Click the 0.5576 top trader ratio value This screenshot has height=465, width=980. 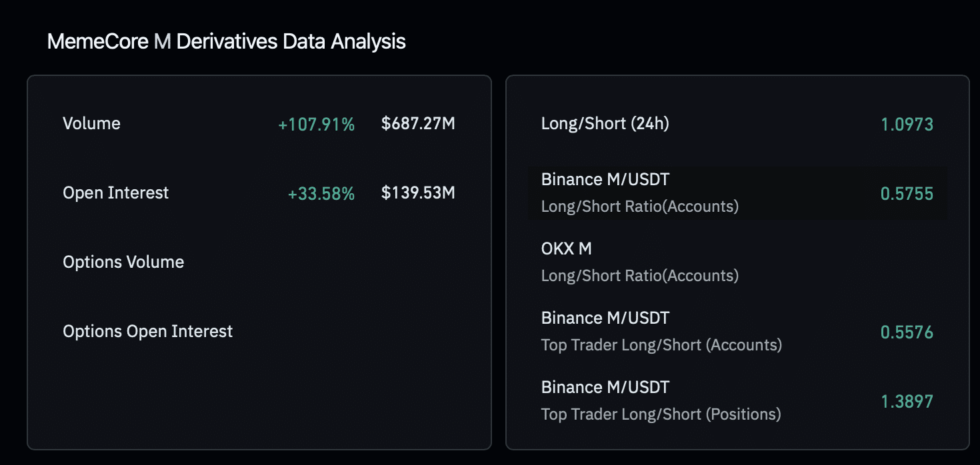907,332
